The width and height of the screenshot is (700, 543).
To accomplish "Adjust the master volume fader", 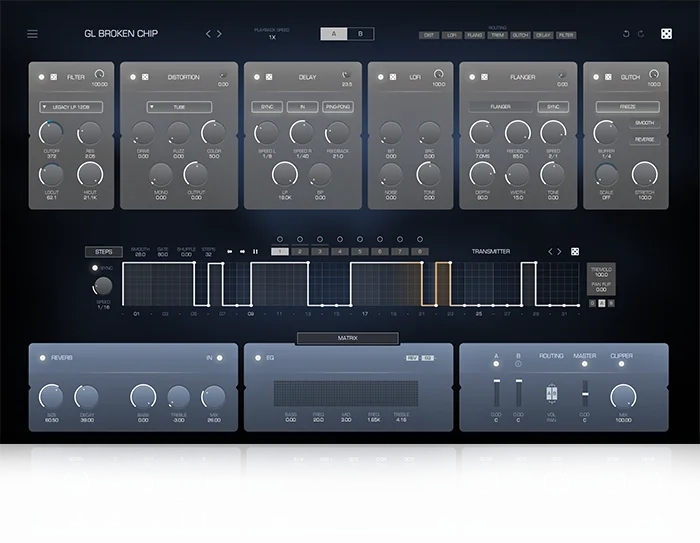I will (585, 394).
